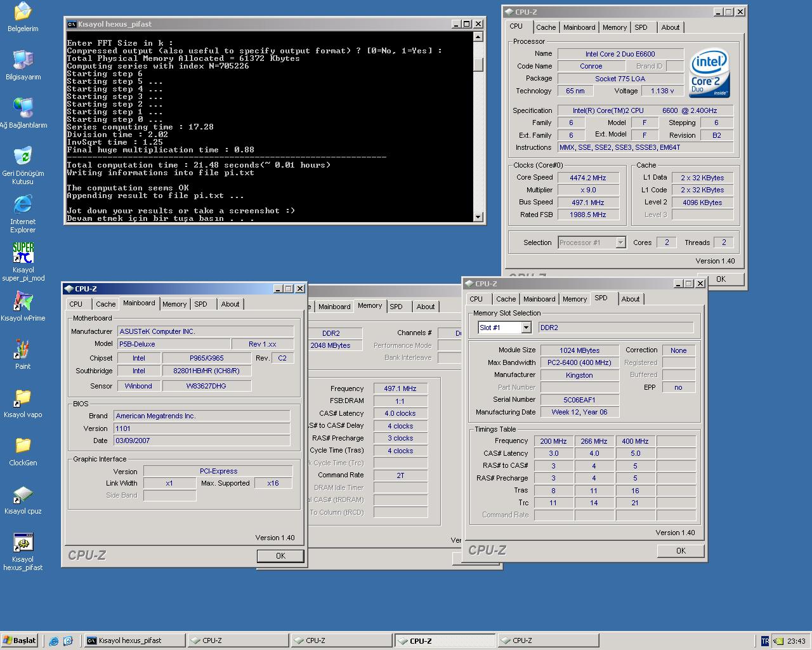Click system clock 23:43

pos(796,641)
